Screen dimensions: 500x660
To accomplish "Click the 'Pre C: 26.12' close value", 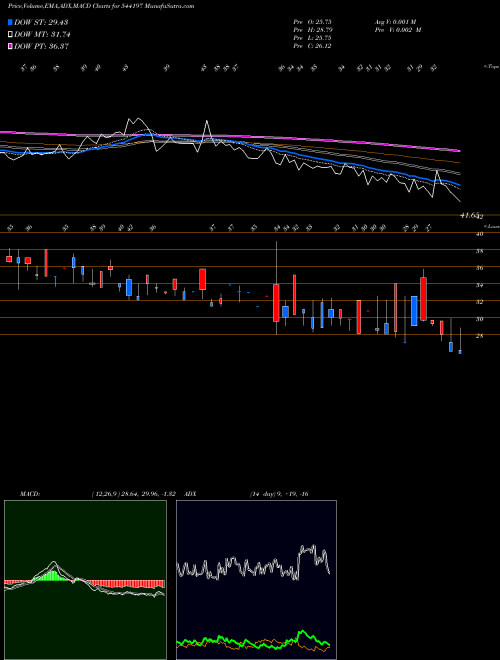I will tap(312, 46).
